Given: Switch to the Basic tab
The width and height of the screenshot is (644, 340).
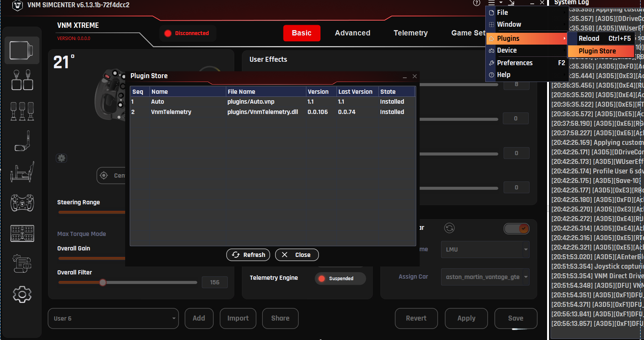Looking at the screenshot, I should point(302,33).
